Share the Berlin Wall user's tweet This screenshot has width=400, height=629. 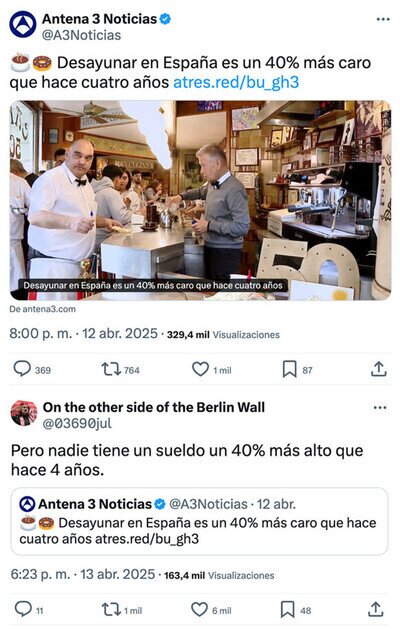376,610
